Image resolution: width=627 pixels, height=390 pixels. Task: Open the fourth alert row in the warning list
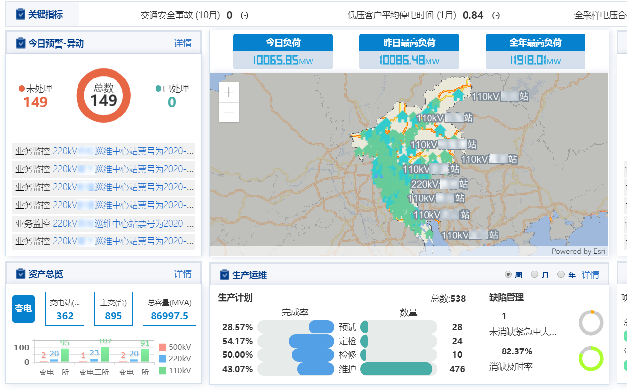point(104,205)
